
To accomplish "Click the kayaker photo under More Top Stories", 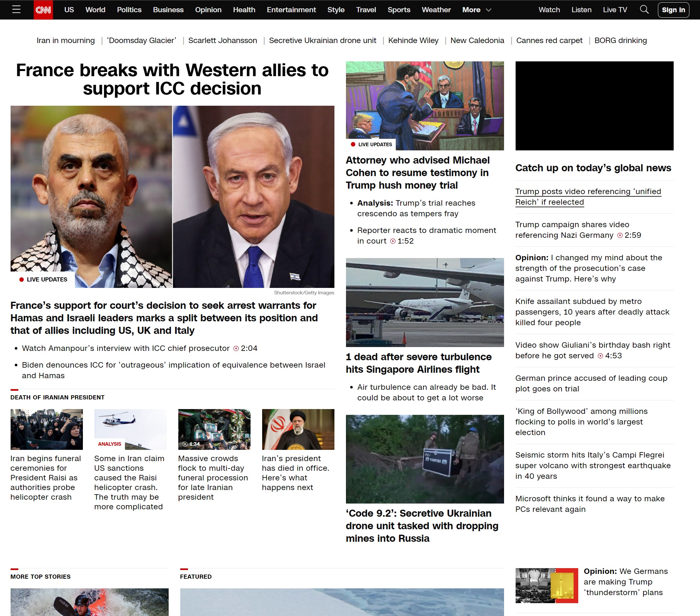I will point(89,602).
